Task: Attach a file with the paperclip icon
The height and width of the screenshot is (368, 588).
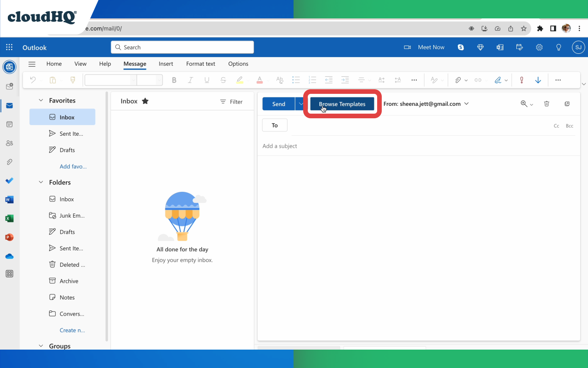Action: pyautogui.click(x=458, y=80)
